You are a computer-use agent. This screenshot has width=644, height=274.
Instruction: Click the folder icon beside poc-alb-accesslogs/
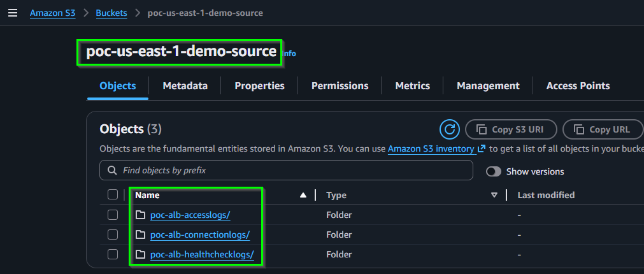(x=141, y=215)
